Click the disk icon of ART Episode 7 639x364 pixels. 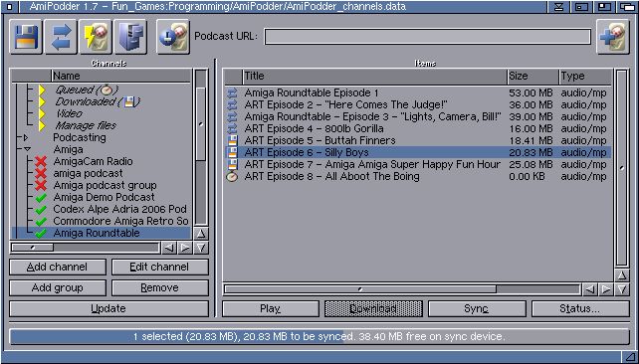click(232, 164)
